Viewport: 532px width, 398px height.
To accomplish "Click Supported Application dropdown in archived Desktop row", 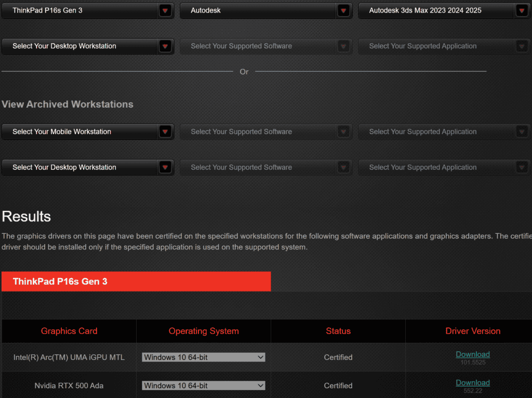I will [x=445, y=167].
